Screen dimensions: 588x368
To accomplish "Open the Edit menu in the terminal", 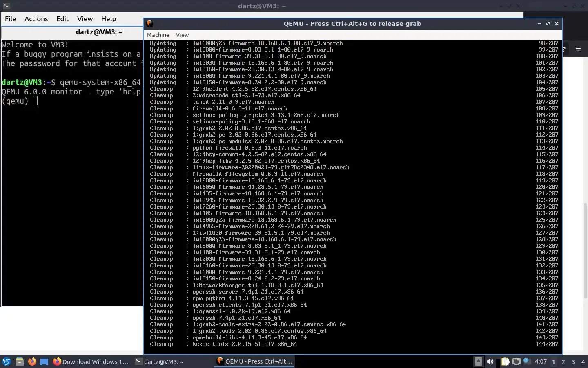I will pos(62,19).
